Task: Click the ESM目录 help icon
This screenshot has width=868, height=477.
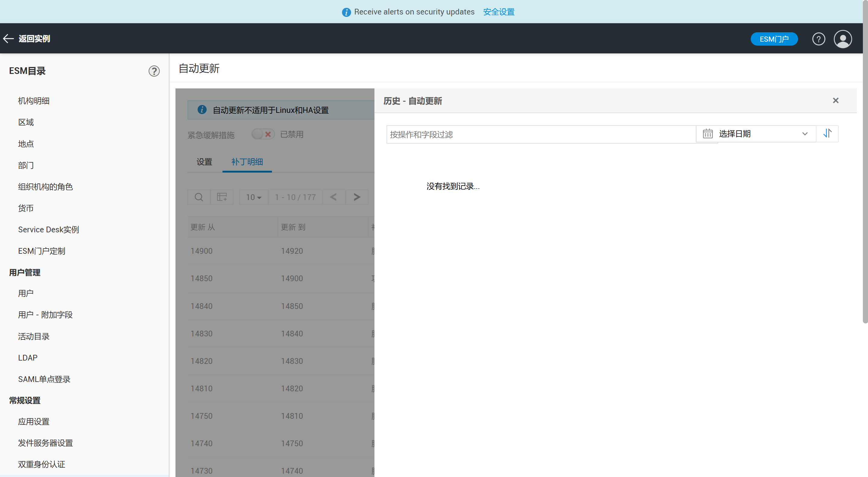Action: 154,71
